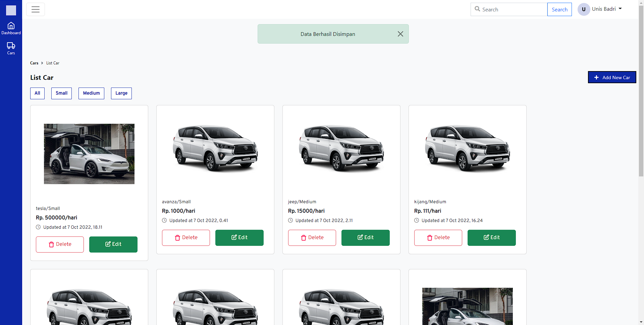Open the hamburger navigation menu

coord(35,9)
